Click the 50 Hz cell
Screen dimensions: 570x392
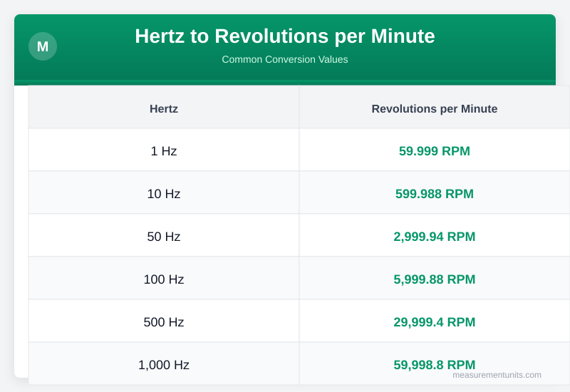pyautogui.click(x=164, y=237)
